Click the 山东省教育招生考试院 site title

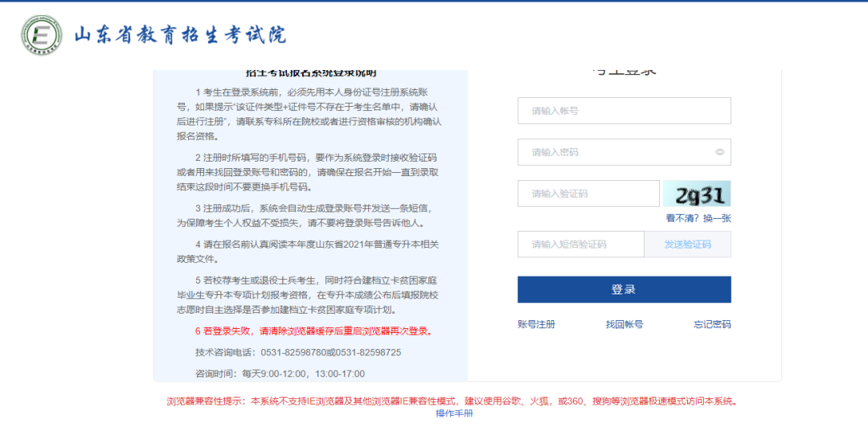[180, 35]
